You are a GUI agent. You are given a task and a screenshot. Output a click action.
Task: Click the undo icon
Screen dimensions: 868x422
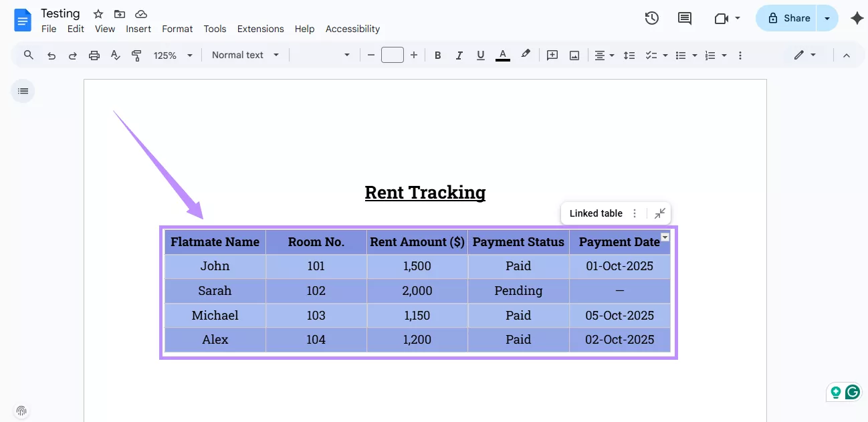(x=51, y=55)
